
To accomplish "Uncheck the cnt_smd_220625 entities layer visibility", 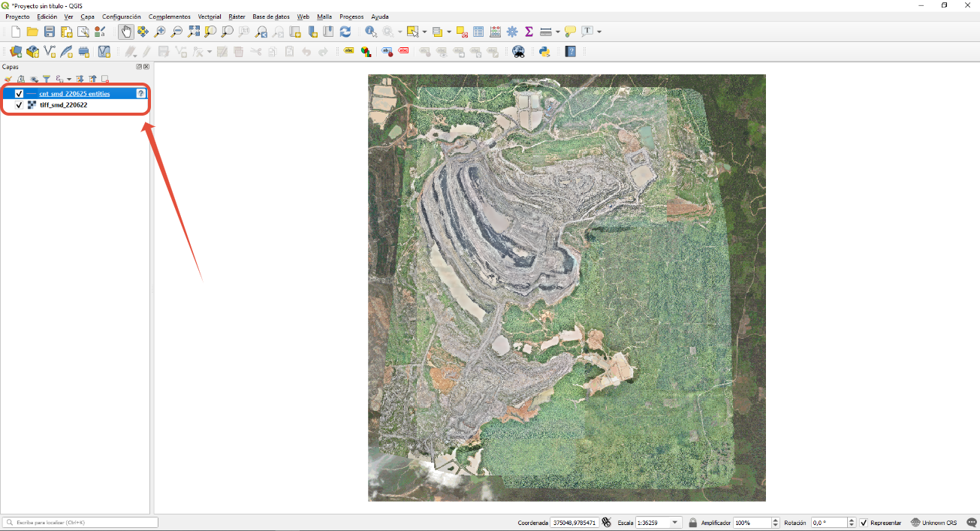I will (x=20, y=94).
